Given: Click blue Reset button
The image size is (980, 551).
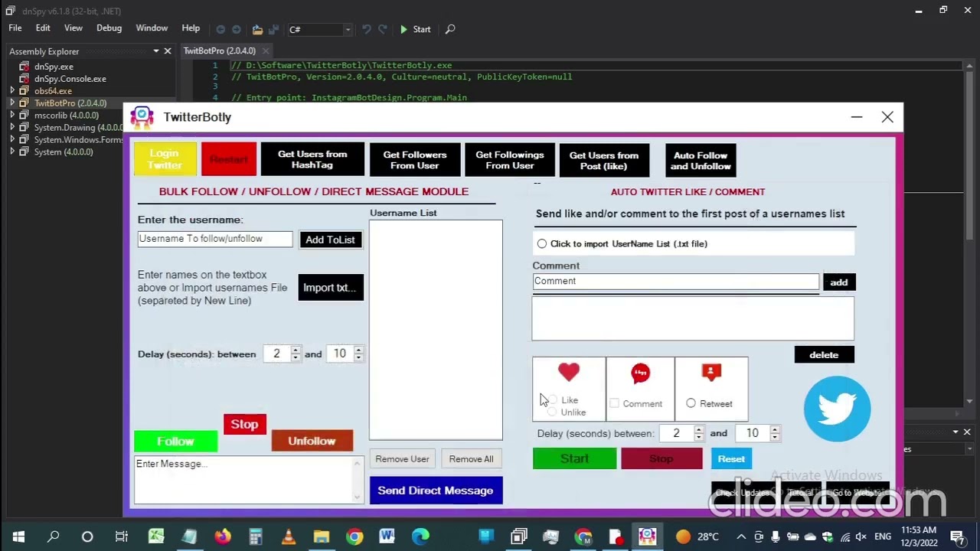Looking at the screenshot, I should [731, 459].
